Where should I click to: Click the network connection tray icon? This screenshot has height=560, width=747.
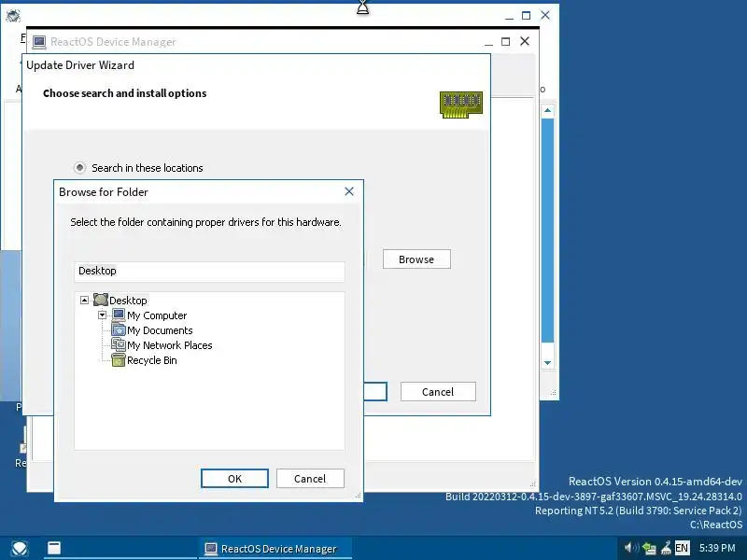649,548
